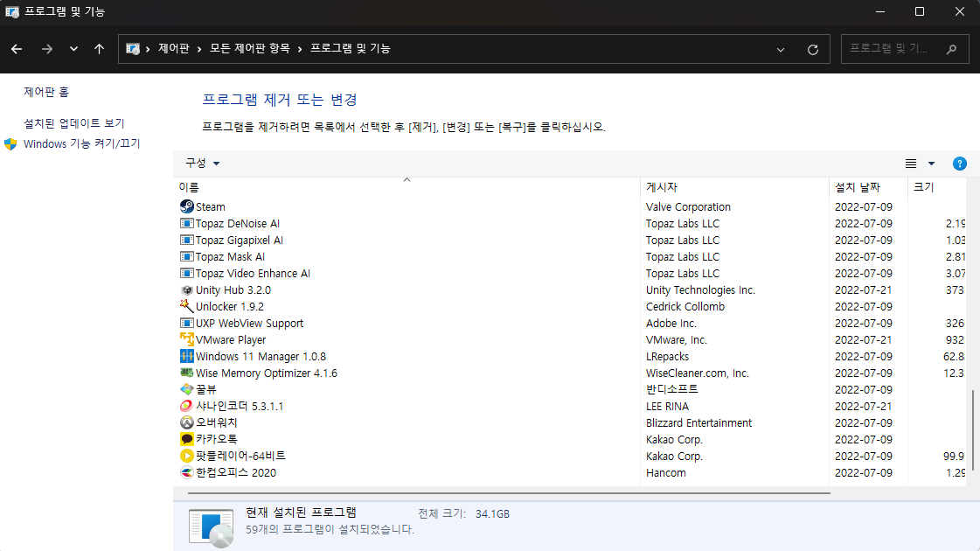Click the Wise Memory Optimizer icon
This screenshot has width=980, height=551.
pos(186,373)
